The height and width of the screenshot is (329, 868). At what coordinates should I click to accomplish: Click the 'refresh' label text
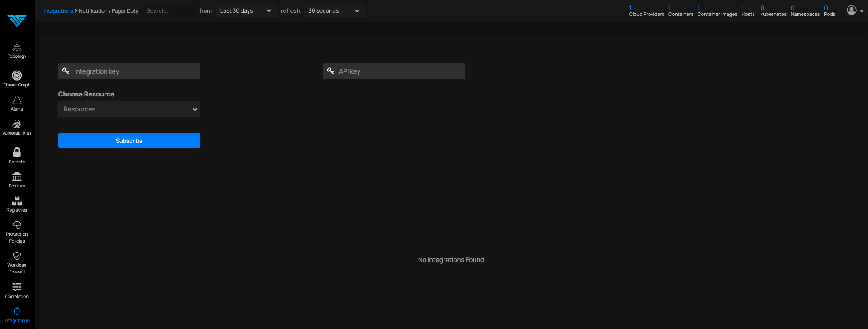coord(290,11)
